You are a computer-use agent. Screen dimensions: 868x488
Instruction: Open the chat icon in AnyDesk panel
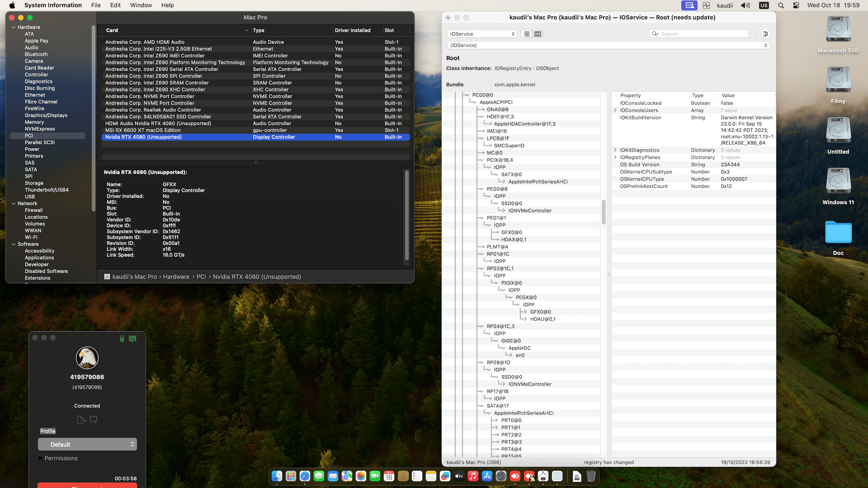pyautogui.click(x=94, y=420)
